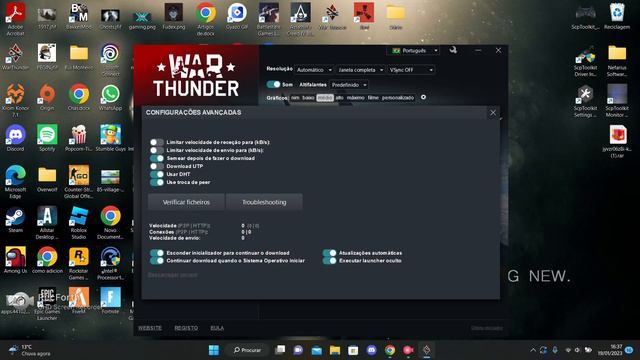640x360 pixels.
Task: Enable Limitar velocidade de receção toggle
Action: point(157,142)
